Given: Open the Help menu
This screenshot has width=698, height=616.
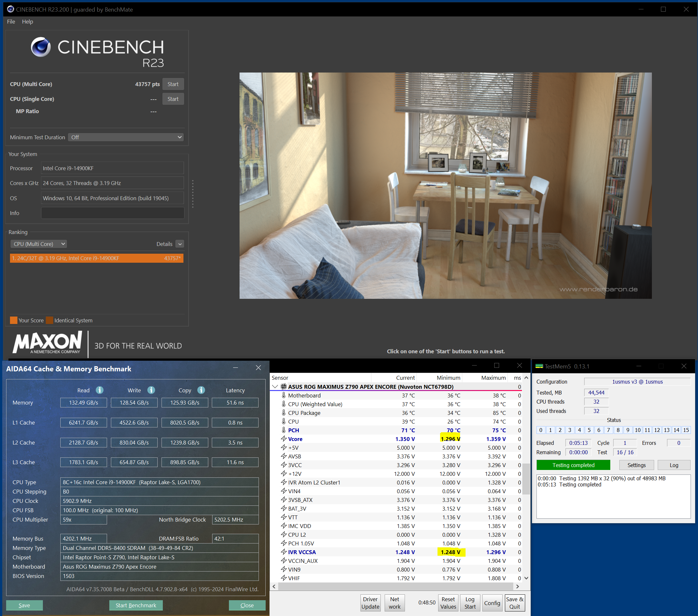Looking at the screenshot, I should tap(27, 22).
